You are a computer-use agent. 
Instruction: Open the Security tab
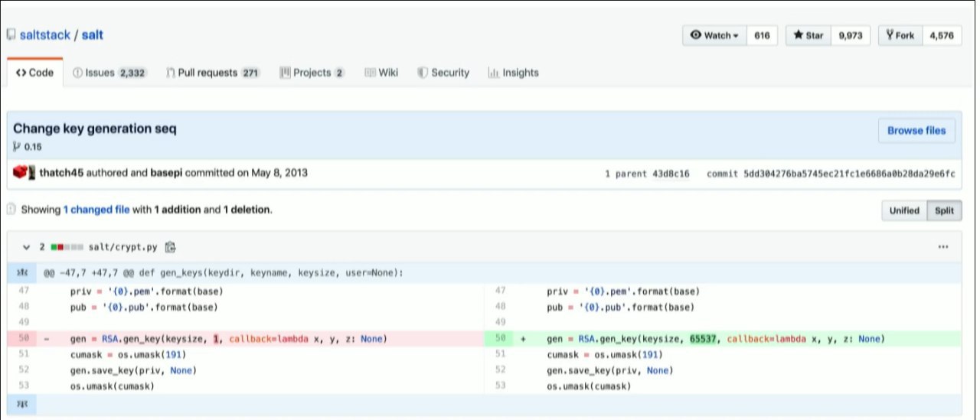(443, 73)
